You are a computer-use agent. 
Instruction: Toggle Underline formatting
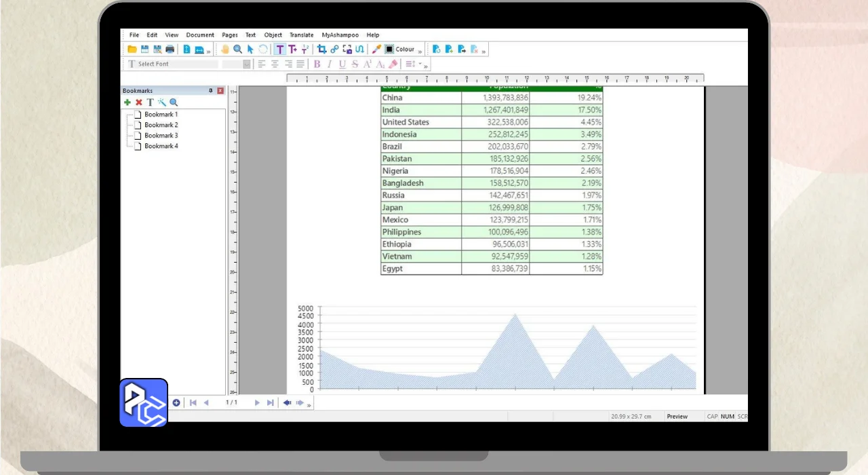342,64
